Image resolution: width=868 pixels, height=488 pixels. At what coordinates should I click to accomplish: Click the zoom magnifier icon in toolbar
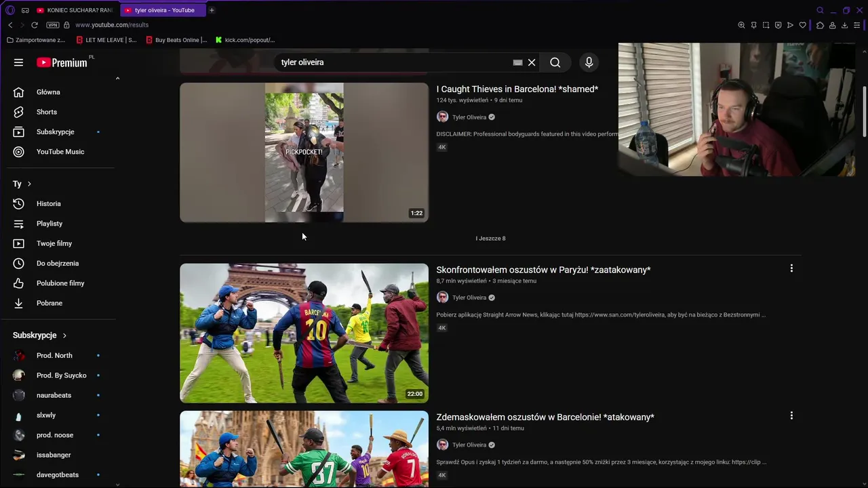point(741,25)
